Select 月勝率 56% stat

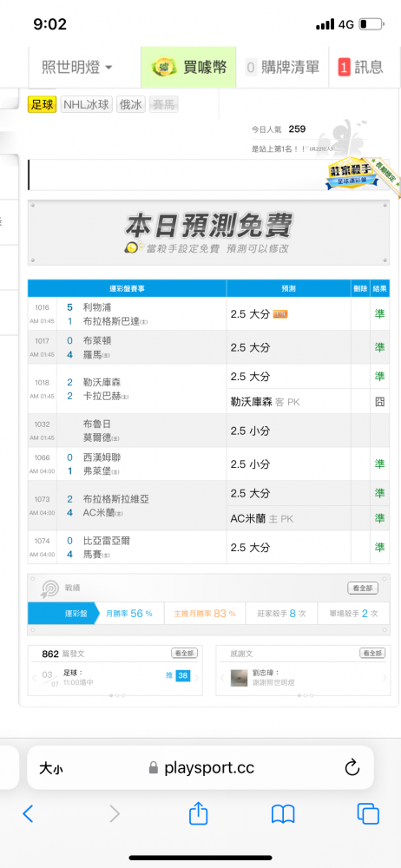(x=129, y=614)
